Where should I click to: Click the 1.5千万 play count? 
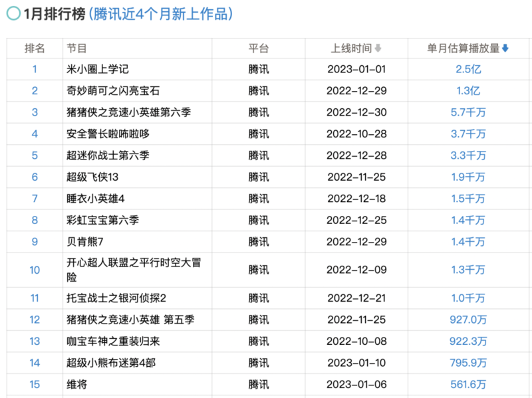coord(468,199)
